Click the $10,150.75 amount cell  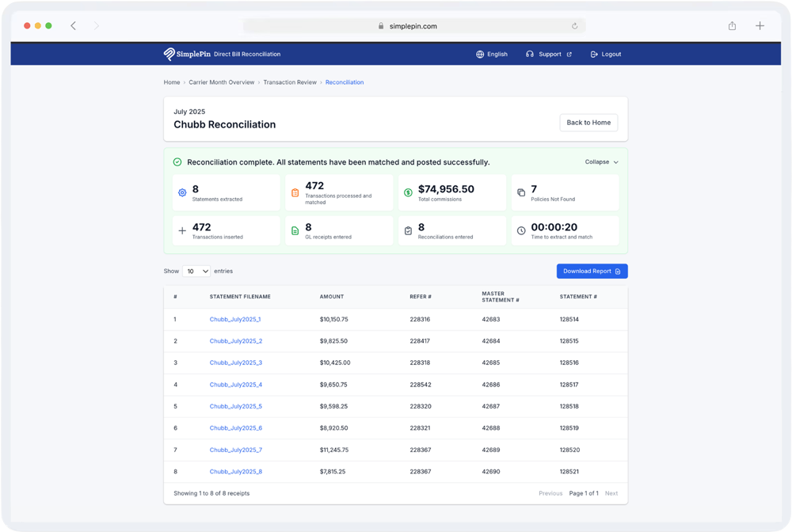coord(333,320)
